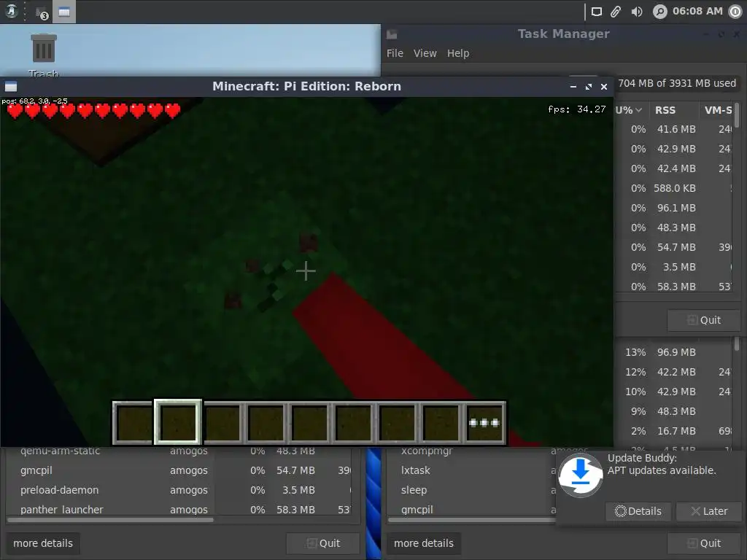Click Quit below the Update Buddy notification
747x560 pixels.
704,543
